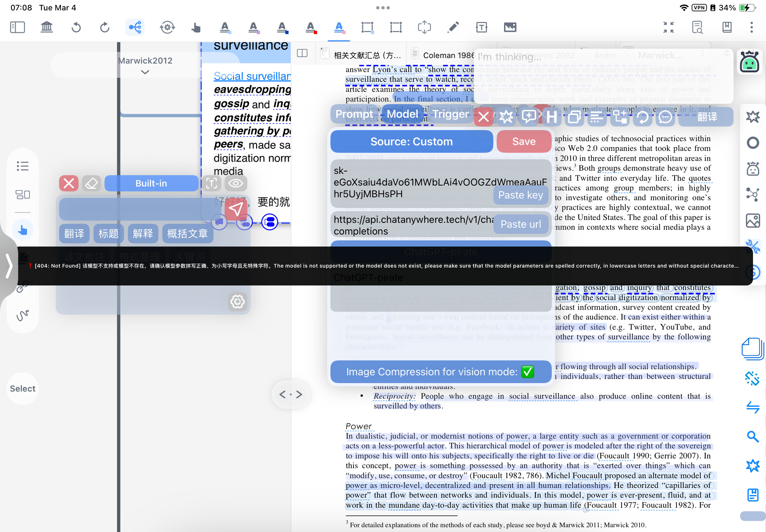766x532 pixels.
Task: Switch to mindmap mode icon
Action: click(135, 27)
